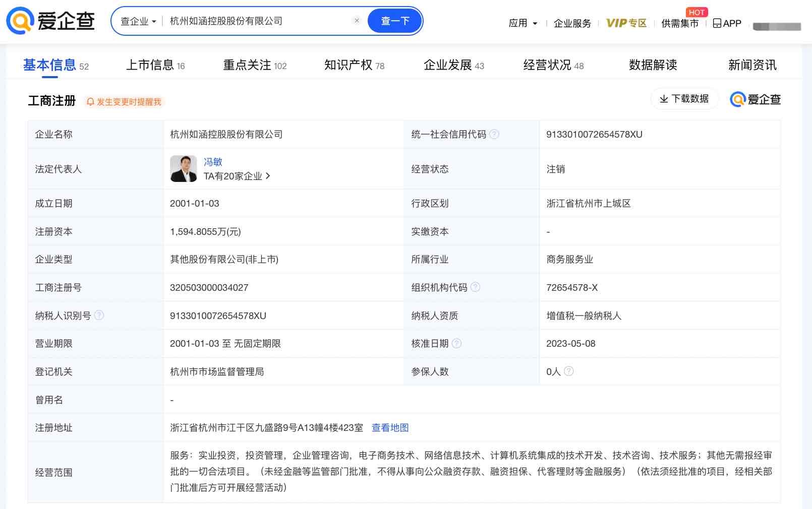
Task: Open legal representative 冯敏's profile link
Action: pos(213,162)
